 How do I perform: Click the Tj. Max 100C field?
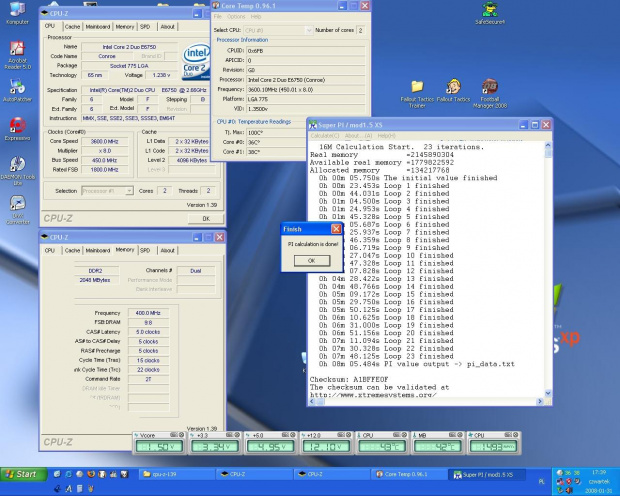(x=277, y=133)
